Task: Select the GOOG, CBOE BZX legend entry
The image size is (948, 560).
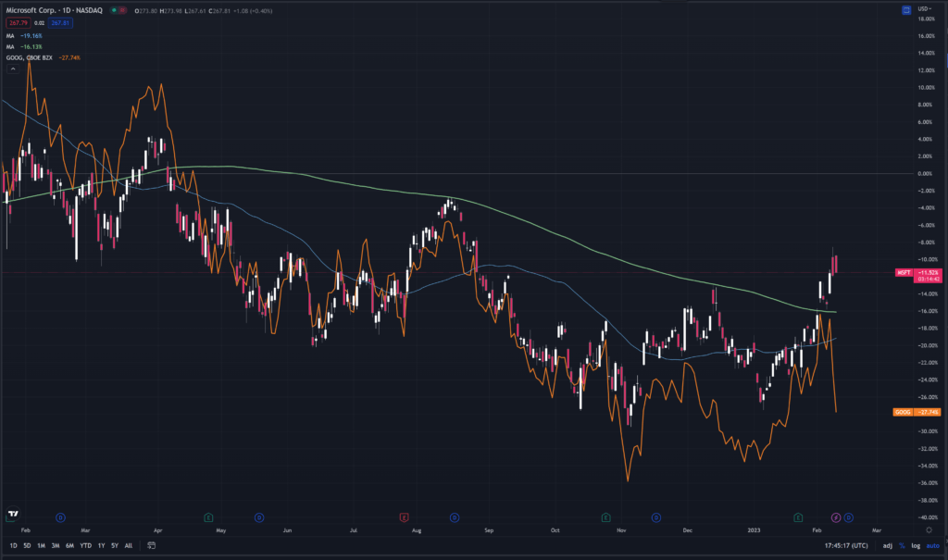Action: [x=43, y=57]
